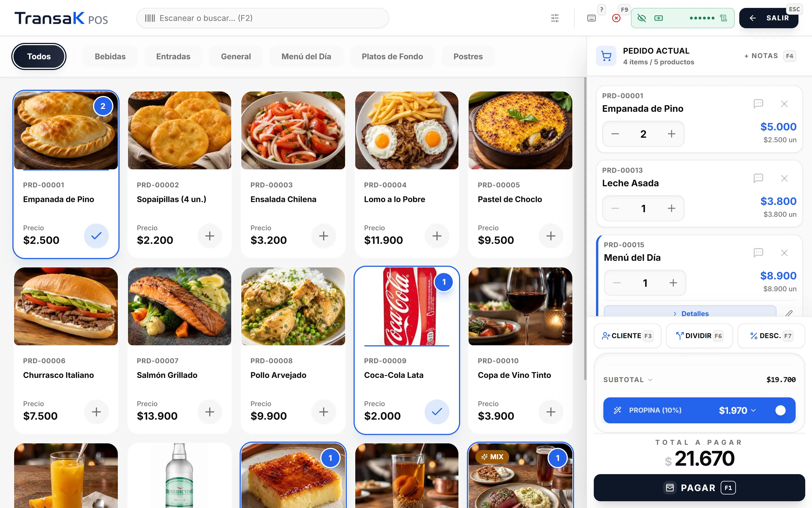Add comment to Leche Asada item
This screenshot has height=508, width=812.
click(758, 178)
